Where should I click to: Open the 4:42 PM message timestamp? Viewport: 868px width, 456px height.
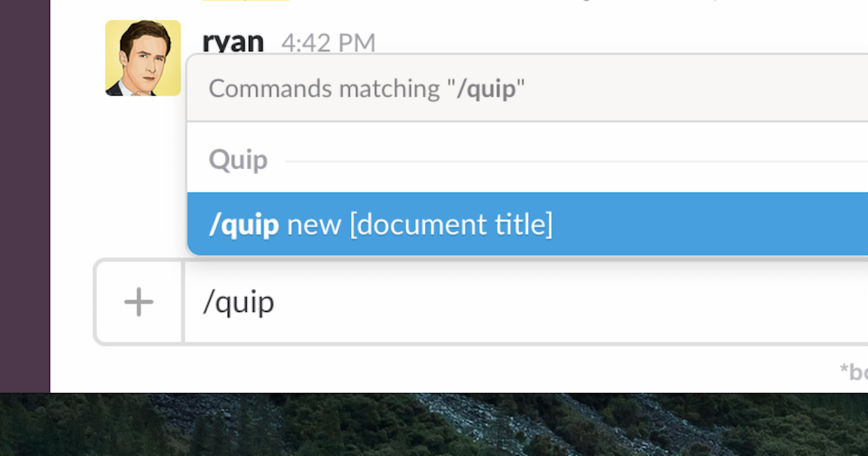tap(328, 43)
